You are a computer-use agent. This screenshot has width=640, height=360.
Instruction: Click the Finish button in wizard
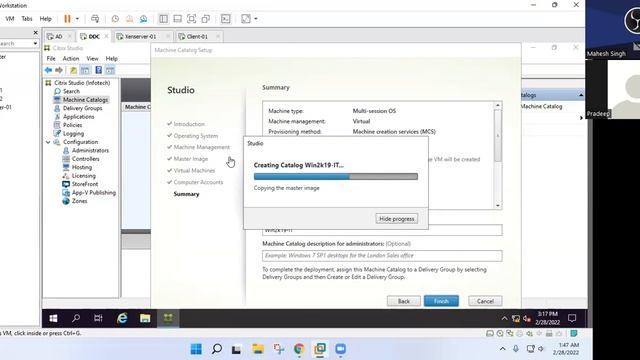[441, 301]
